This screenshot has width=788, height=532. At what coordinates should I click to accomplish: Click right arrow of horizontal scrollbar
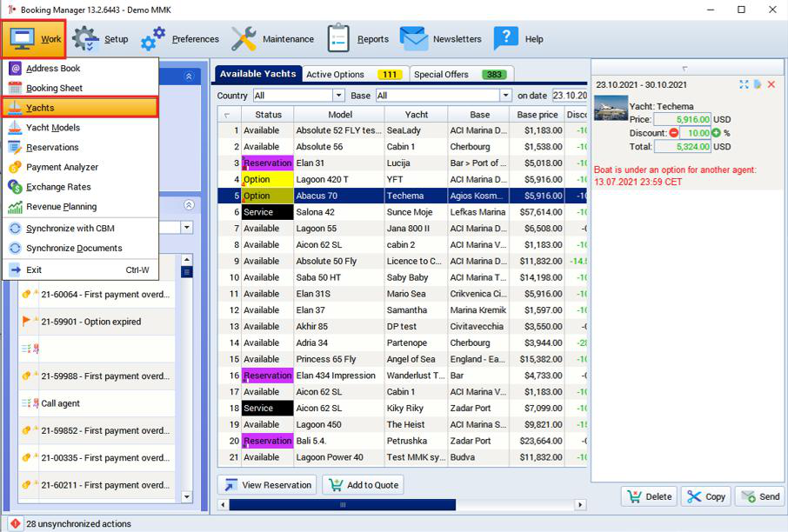click(580, 504)
